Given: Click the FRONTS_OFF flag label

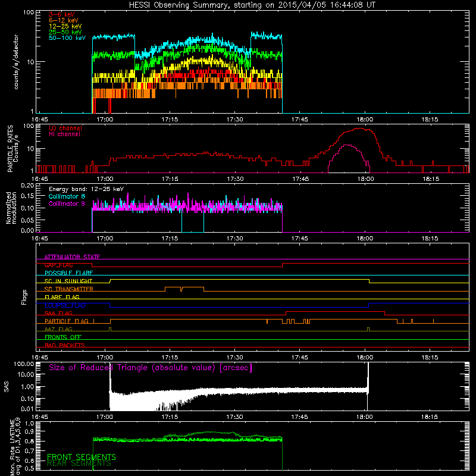Looking at the screenshot, I should 63,337.
